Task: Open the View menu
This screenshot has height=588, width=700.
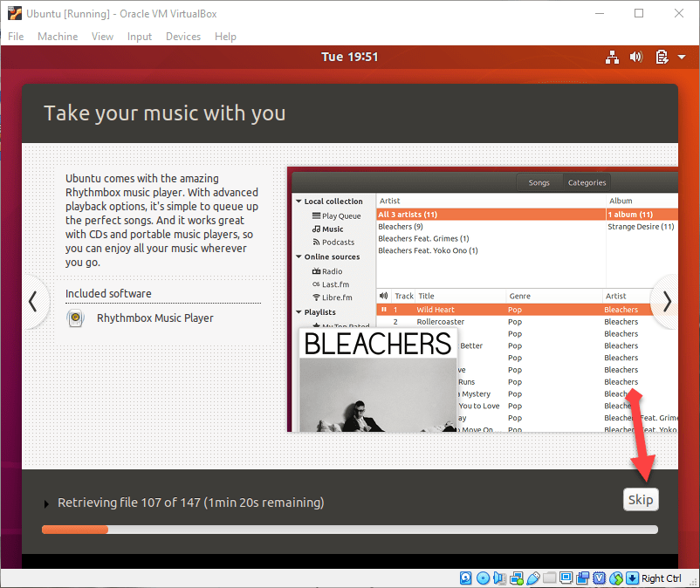Action: 103,37
